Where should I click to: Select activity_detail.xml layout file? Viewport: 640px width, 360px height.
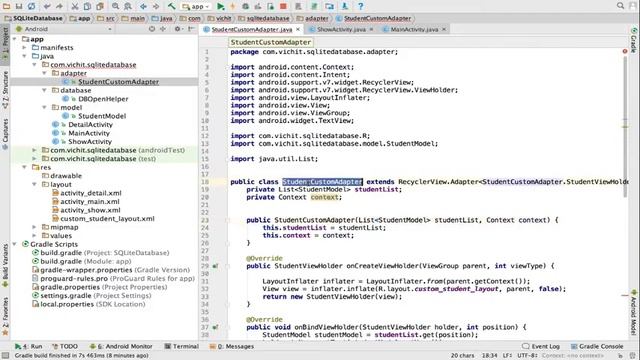(x=91, y=193)
